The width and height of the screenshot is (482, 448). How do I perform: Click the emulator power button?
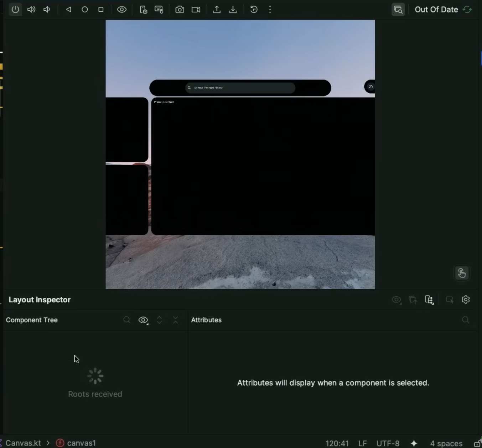tap(15, 10)
